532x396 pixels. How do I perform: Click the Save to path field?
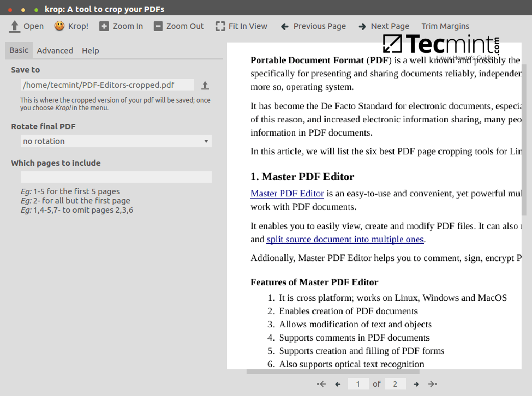pos(107,85)
